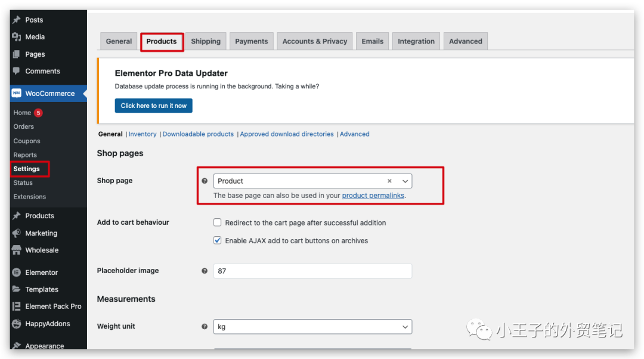Click the Marketing megaphone icon

[17, 233]
